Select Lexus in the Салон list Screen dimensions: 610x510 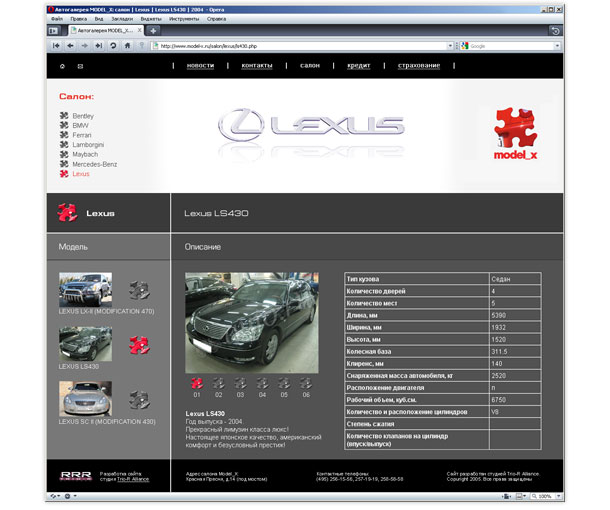pyautogui.click(x=81, y=174)
